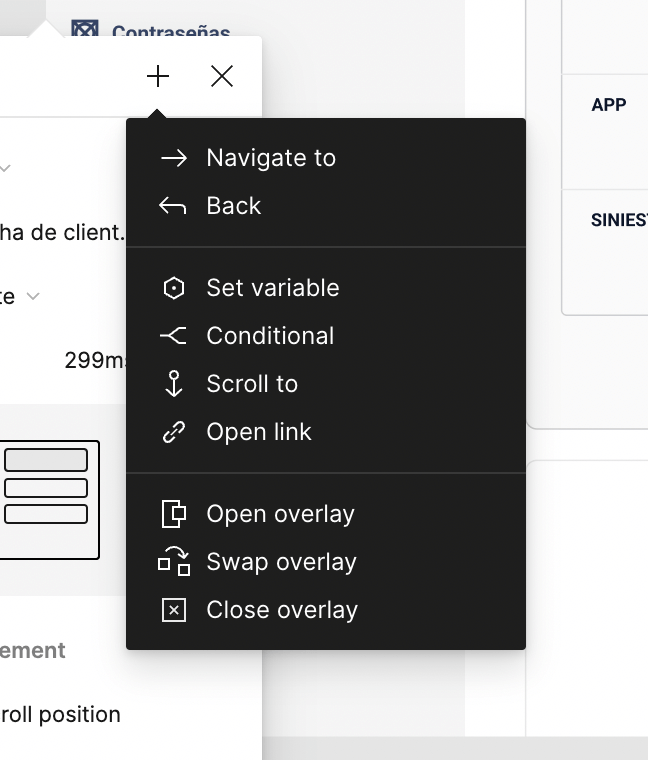Image resolution: width=648 pixels, height=760 pixels.
Task: Click the Set variable hexagon icon
Action: (174, 288)
